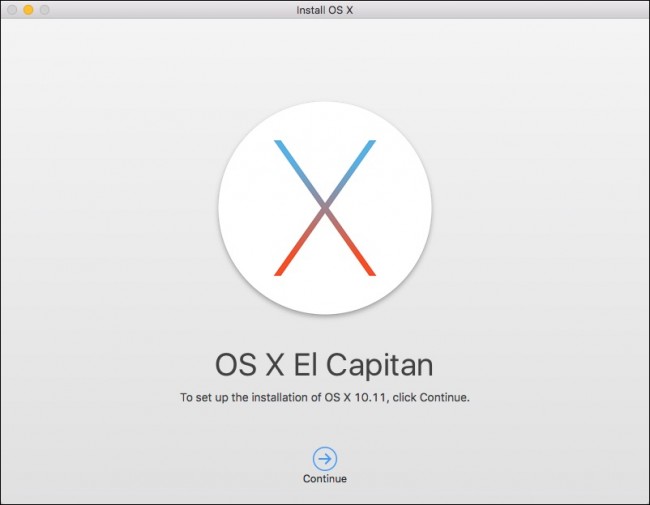This screenshot has height=505, width=650.
Task: Click the "OS X El Capitan" heading
Action: pos(324,364)
